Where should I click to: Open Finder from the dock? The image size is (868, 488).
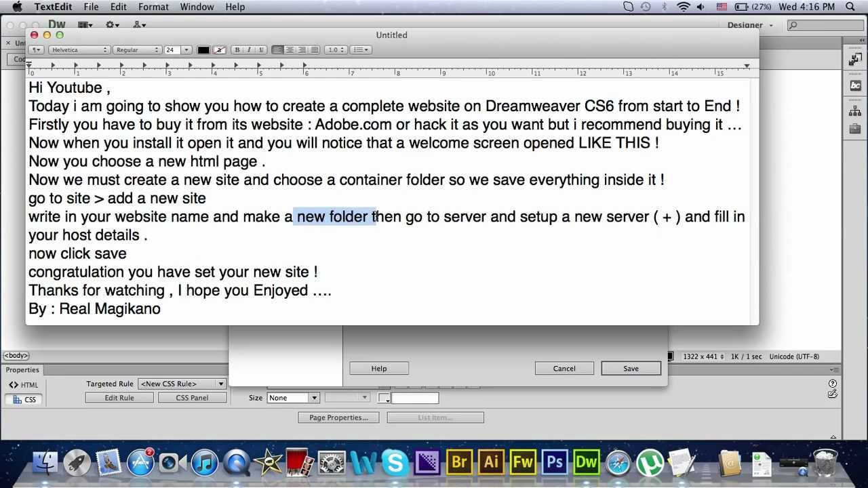tap(45, 463)
